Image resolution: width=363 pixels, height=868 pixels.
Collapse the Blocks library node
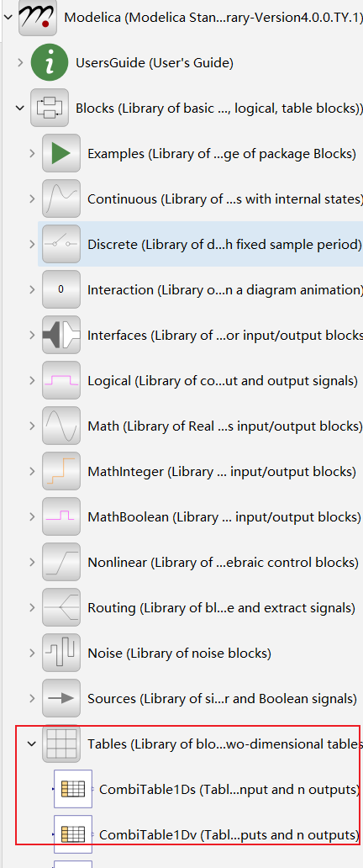[20, 108]
